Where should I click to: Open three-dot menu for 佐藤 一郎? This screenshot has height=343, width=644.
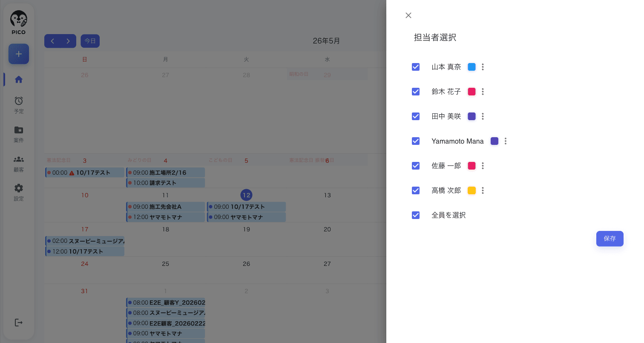(x=483, y=166)
